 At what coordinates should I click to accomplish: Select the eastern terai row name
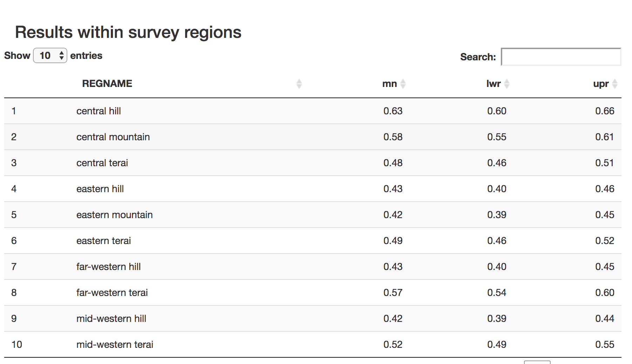[103, 241]
